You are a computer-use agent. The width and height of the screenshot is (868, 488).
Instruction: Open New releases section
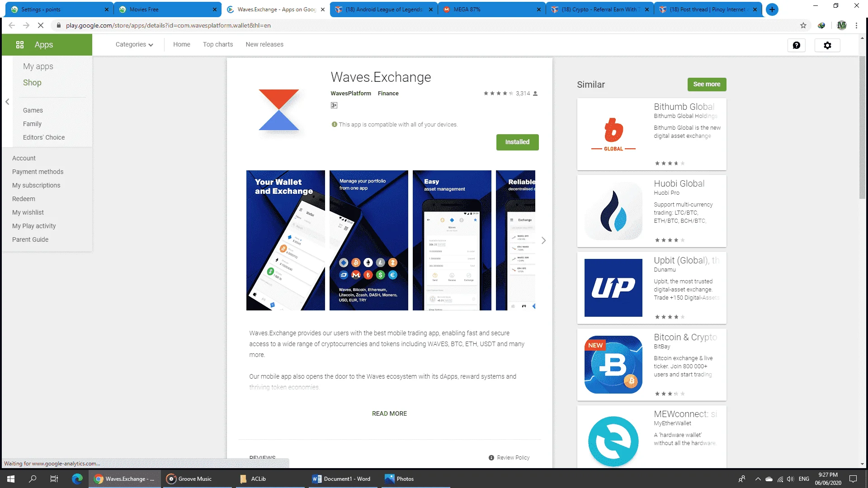[x=264, y=44]
